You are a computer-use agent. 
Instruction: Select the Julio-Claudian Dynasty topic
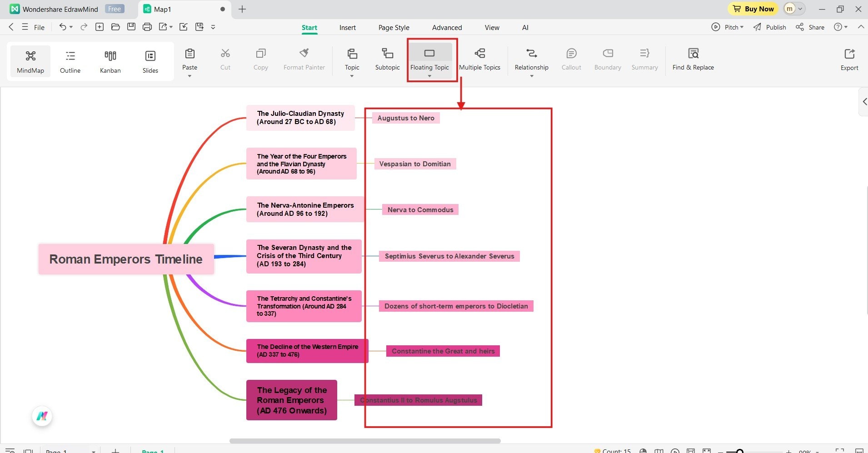300,118
